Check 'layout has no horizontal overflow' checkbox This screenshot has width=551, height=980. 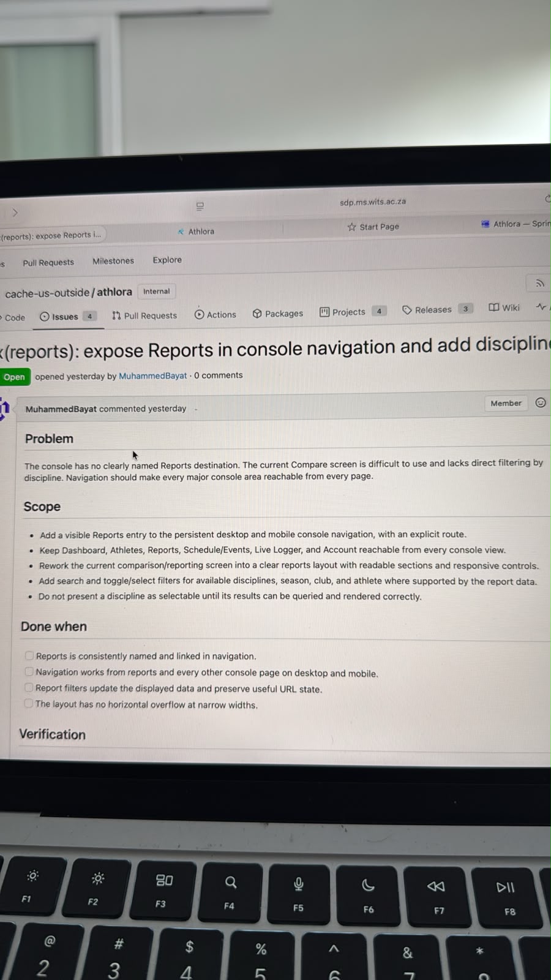(x=28, y=703)
